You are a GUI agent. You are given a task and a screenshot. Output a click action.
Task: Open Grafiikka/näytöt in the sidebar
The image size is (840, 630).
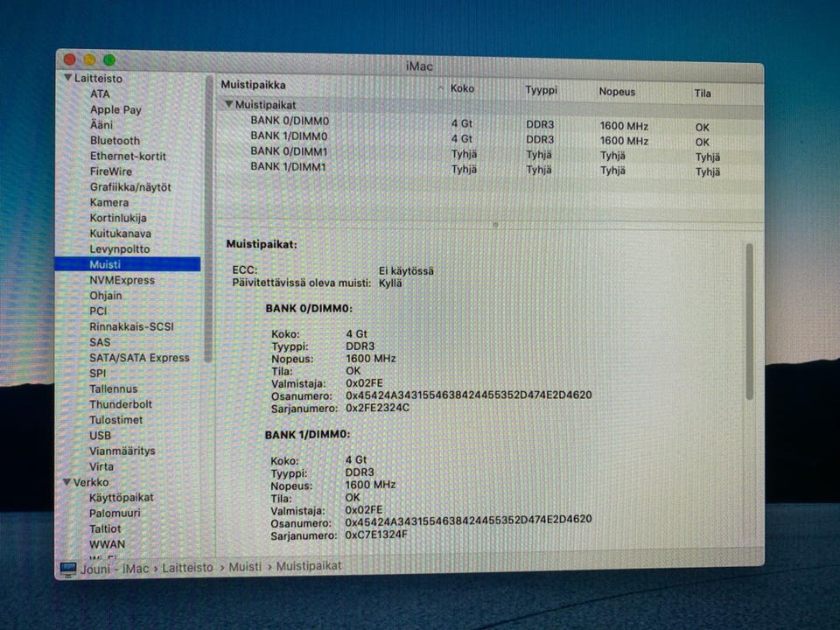click(130, 187)
